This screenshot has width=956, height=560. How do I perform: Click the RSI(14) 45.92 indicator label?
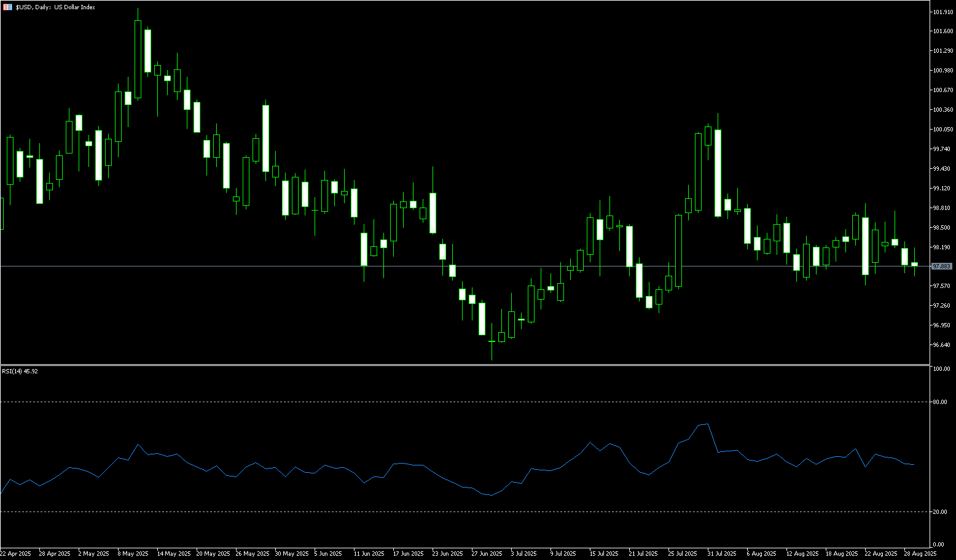point(20,371)
